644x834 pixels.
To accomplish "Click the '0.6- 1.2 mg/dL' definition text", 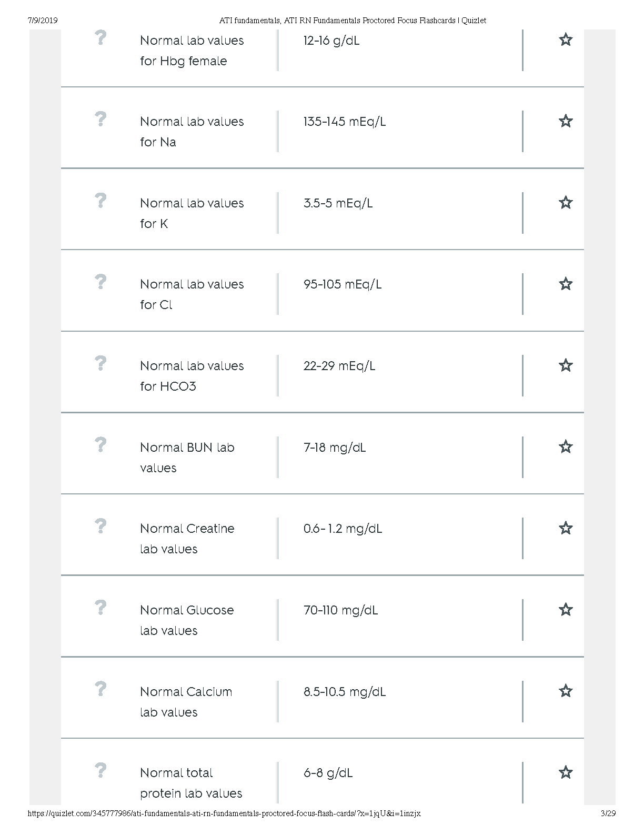I will click(343, 529).
